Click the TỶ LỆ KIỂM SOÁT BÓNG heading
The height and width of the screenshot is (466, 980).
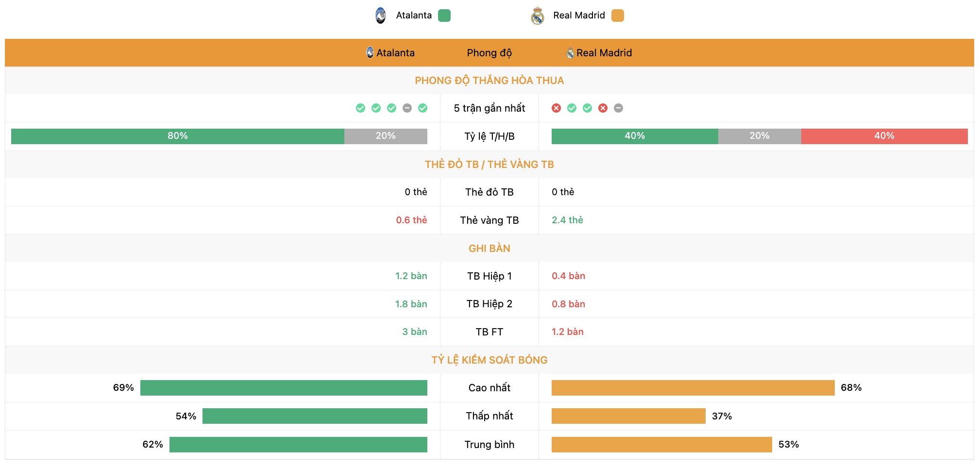[489, 360]
